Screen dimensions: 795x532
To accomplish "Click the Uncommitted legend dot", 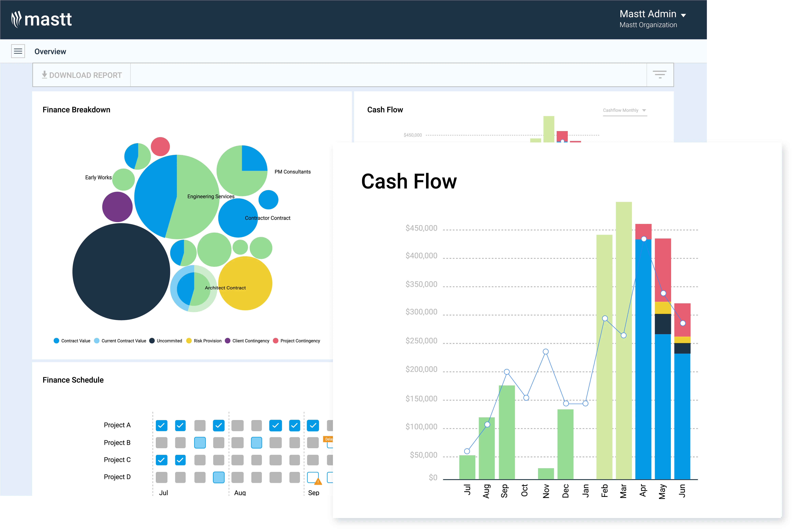I will tap(152, 341).
